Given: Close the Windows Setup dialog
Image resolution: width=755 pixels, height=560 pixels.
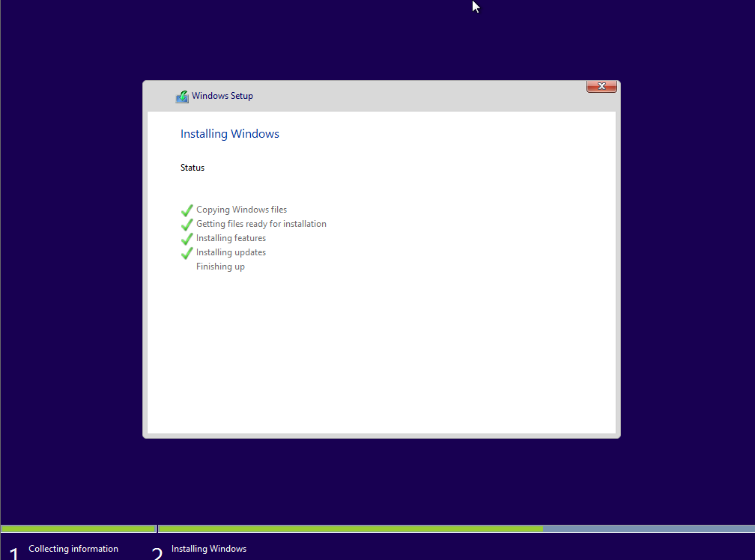Looking at the screenshot, I should [x=601, y=87].
